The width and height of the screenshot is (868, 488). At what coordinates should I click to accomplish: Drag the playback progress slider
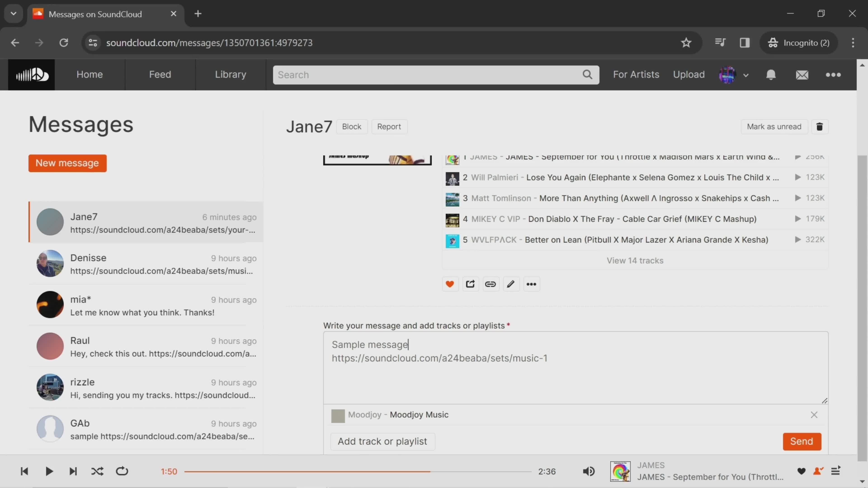[x=429, y=471]
